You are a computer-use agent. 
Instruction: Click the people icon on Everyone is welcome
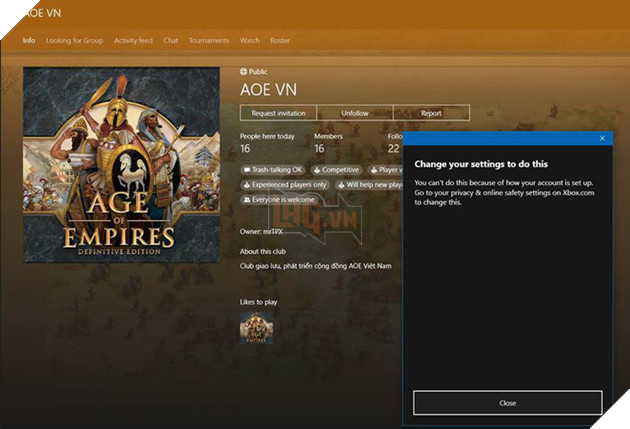[247, 200]
